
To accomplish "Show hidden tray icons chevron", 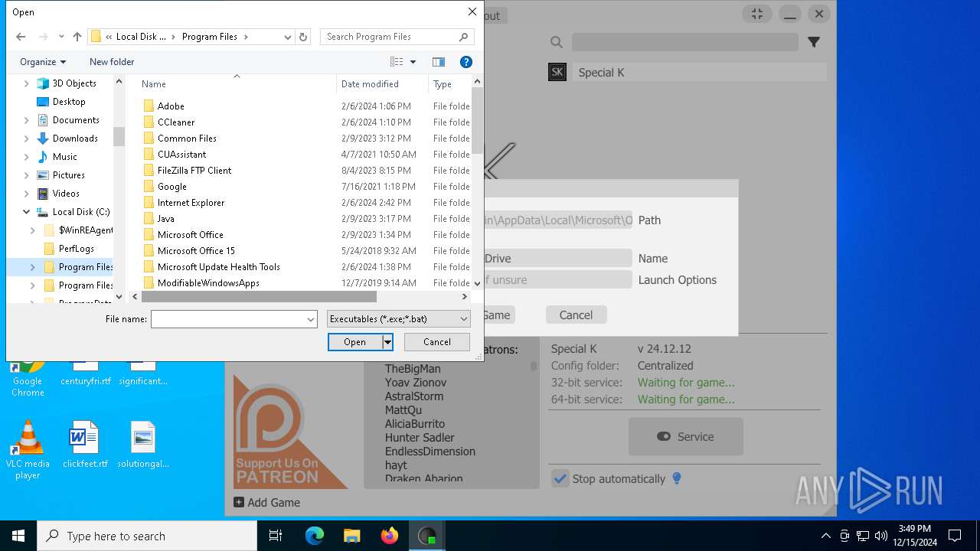I will (825, 536).
